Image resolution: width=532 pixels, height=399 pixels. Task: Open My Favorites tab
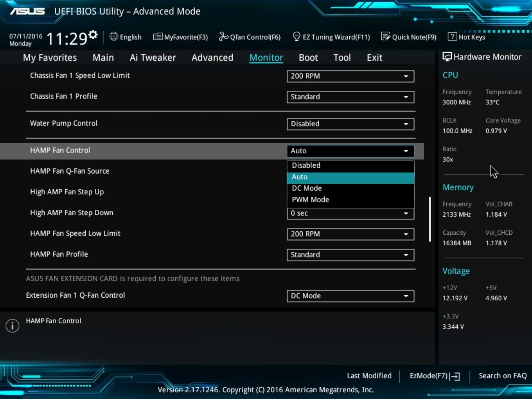click(50, 58)
